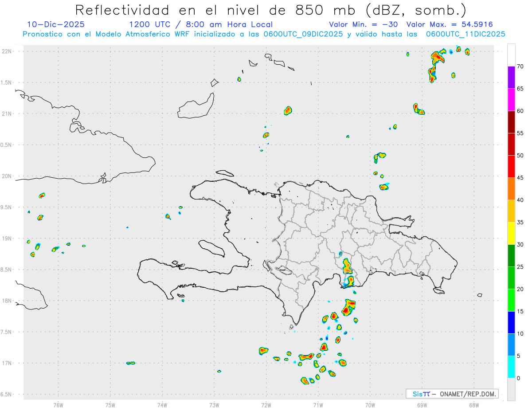The image size is (532, 411).
Task: Select the yellow 30–35 dBZ colorbar band
Action: [511, 233]
